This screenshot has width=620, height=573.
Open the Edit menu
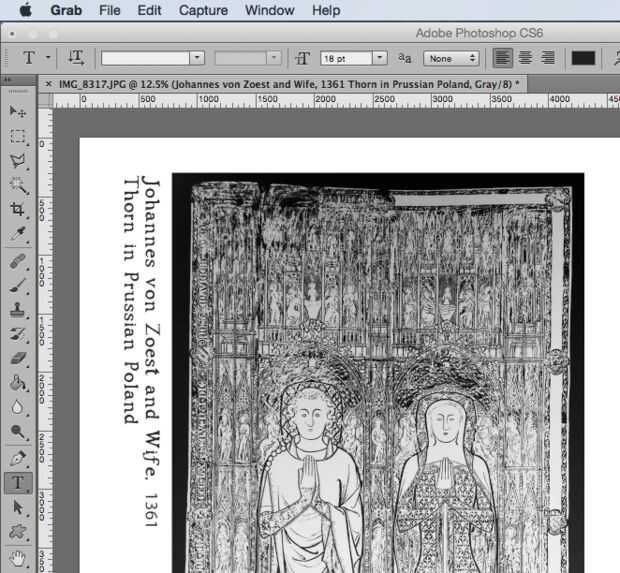tap(149, 10)
